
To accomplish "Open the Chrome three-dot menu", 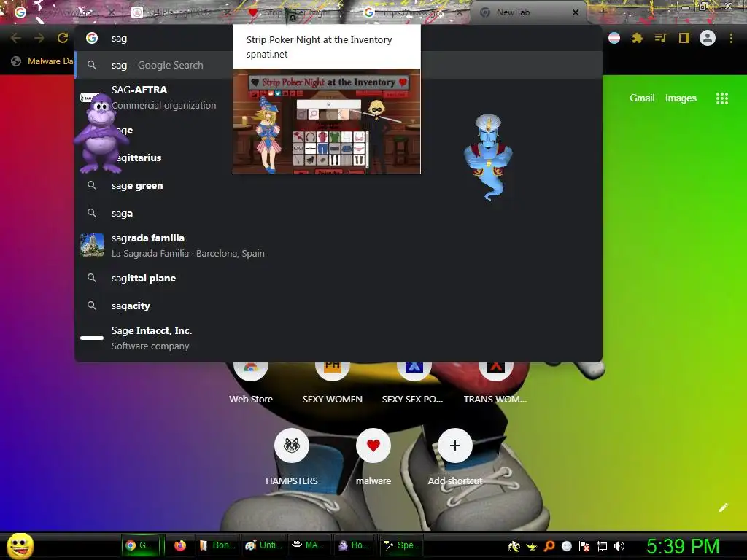I will (x=731, y=38).
